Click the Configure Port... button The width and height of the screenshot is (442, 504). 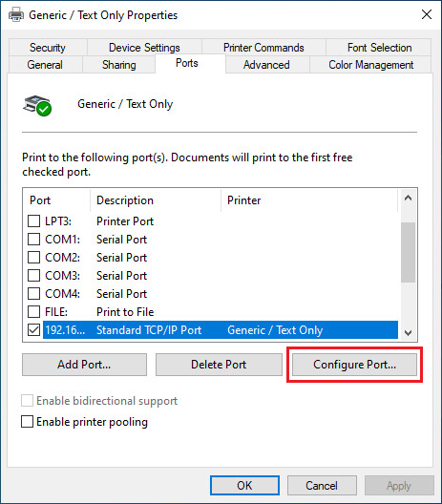[354, 365]
